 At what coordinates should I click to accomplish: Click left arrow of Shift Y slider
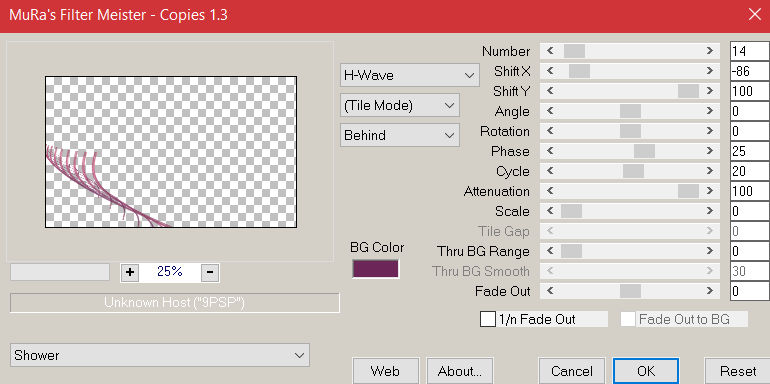[x=550, y=91]
